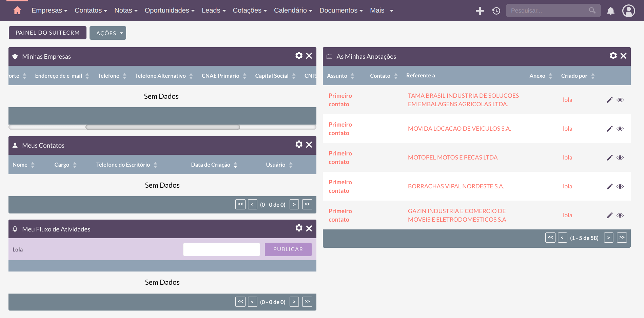Click the quick create plus icon
Viewport: 644px width, 318px height.
point(480,11)
